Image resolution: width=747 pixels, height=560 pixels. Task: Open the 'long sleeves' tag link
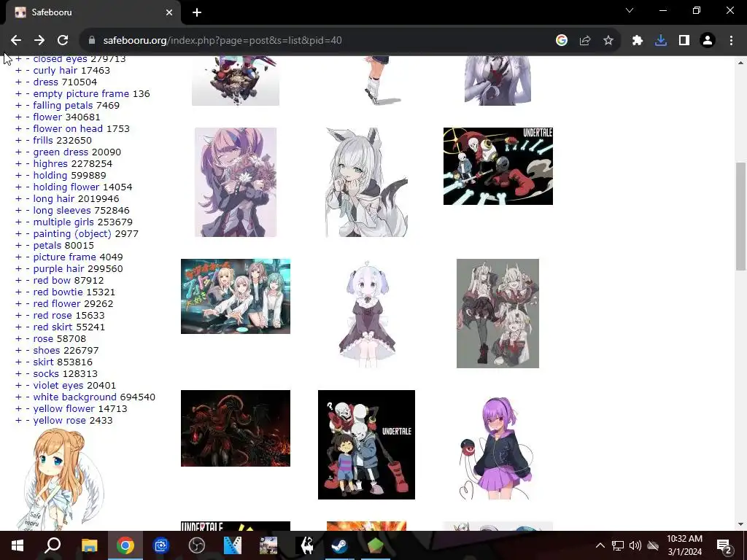tap(62, 211)
